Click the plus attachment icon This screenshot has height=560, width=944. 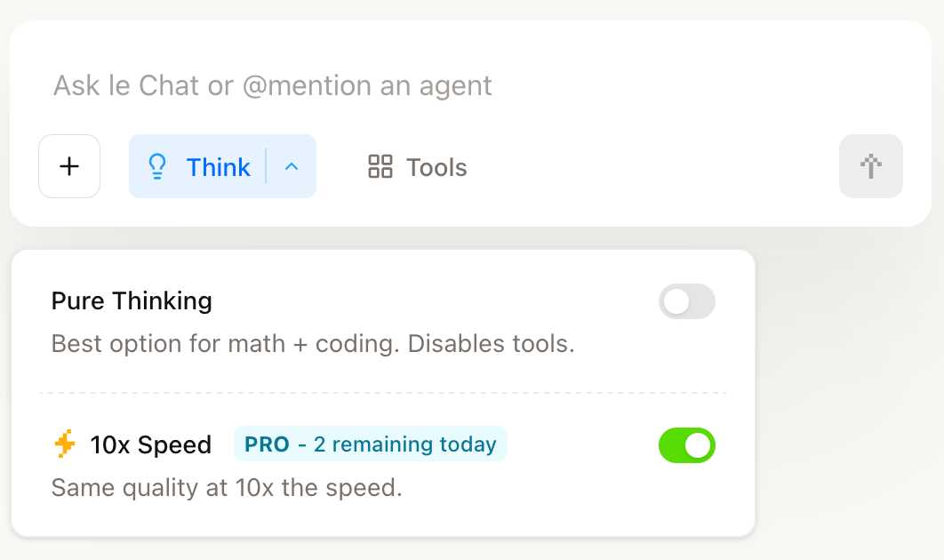tap(68, 166)
